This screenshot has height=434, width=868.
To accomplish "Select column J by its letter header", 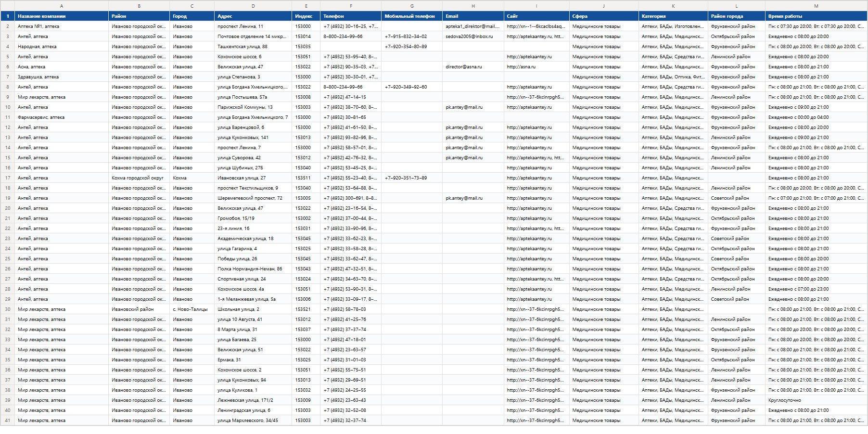I will point(604,6).
